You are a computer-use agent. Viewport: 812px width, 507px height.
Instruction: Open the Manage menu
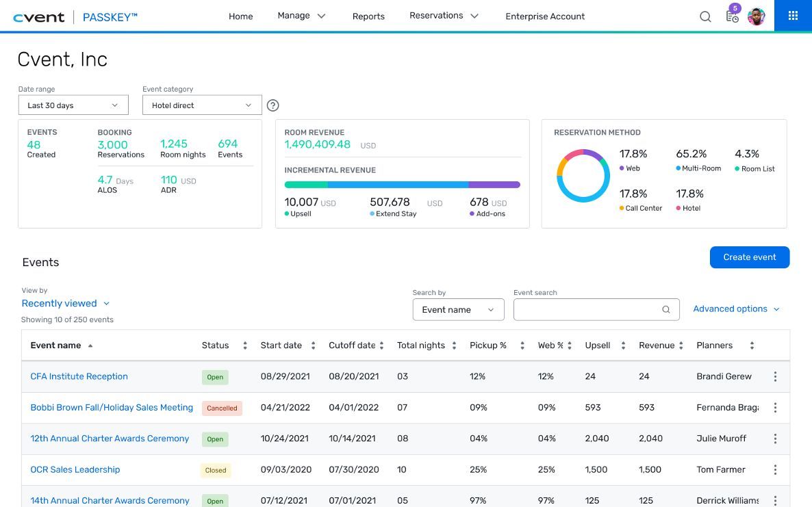[x=301, y=16]
